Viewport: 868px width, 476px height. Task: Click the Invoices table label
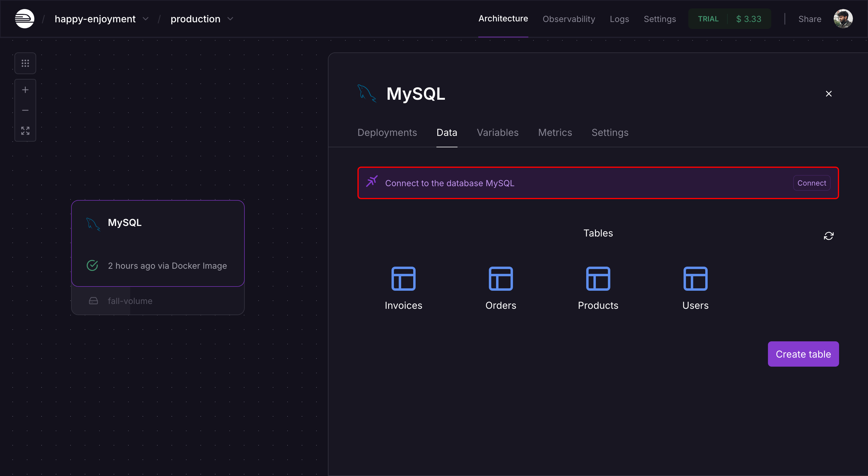coord(403,305)
